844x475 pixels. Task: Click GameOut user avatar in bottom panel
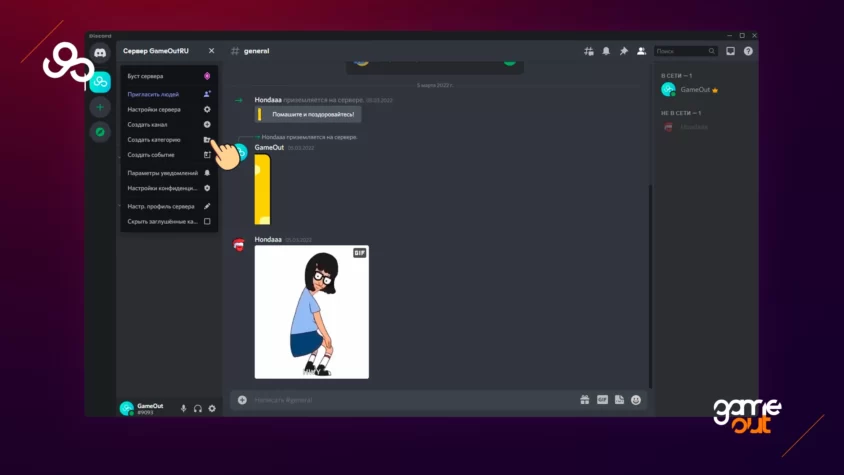tap(126, 409)
